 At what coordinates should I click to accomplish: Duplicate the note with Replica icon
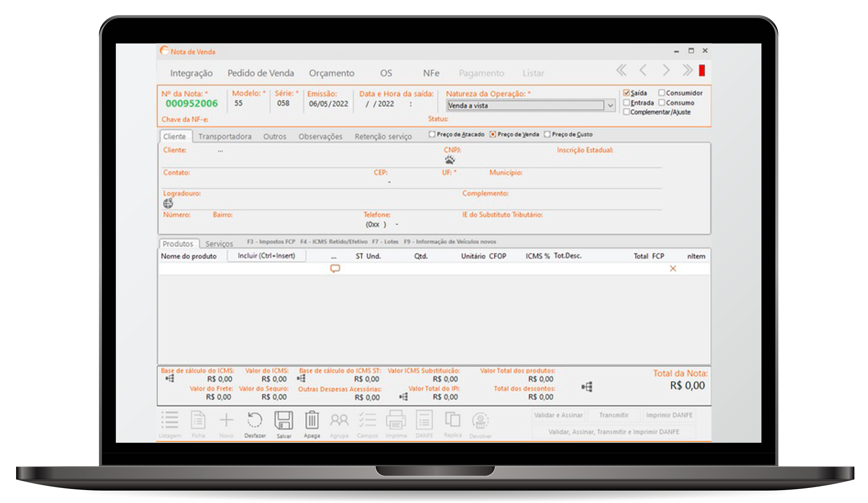453,419
